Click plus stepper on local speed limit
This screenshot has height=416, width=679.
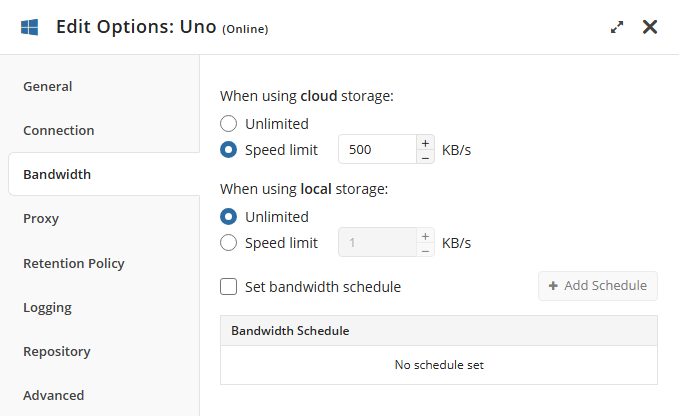[425, 236]
